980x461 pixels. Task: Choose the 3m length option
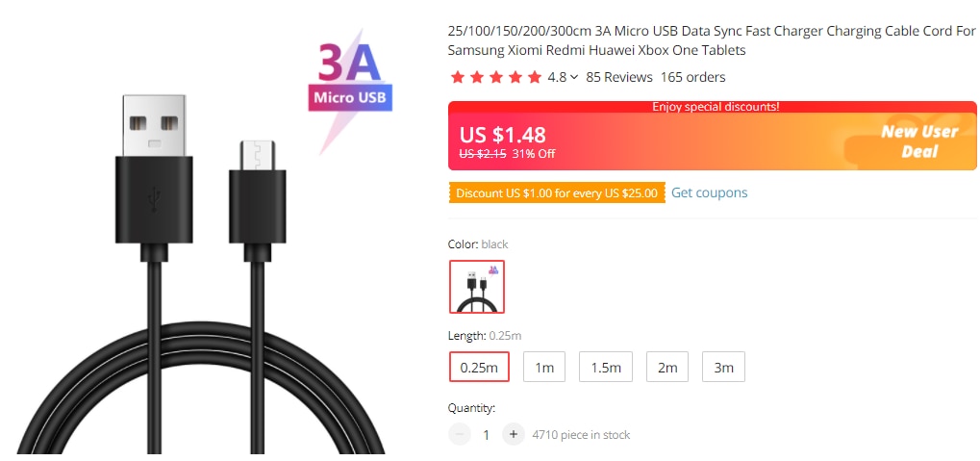point(724,368)
